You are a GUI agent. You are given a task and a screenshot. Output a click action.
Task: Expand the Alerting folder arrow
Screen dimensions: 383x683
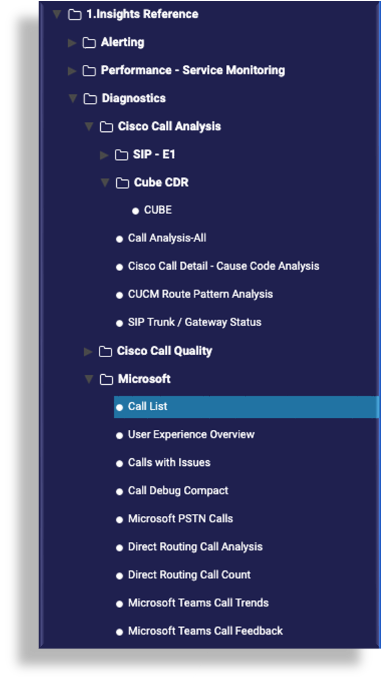[72, 43]
